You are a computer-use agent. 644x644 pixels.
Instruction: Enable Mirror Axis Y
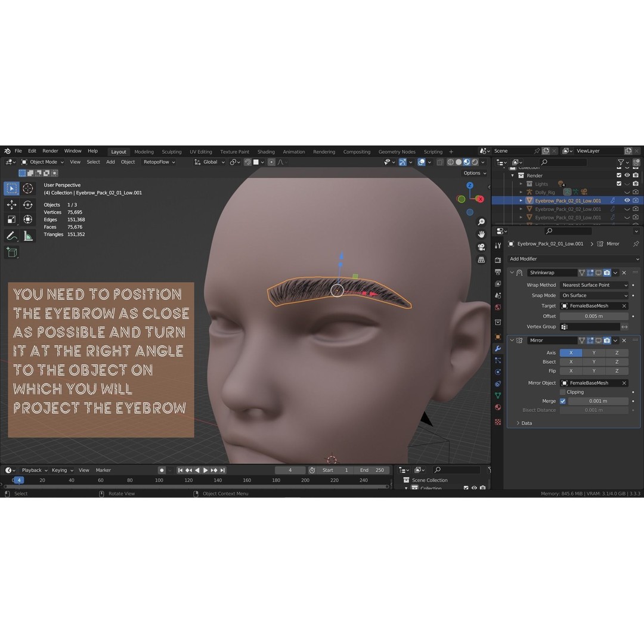[x=593, y=353]
